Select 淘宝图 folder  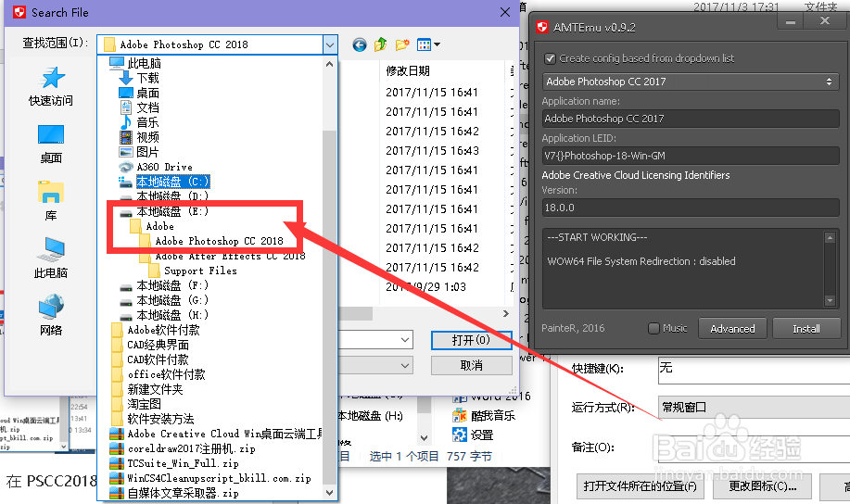(x=135, y=404)
